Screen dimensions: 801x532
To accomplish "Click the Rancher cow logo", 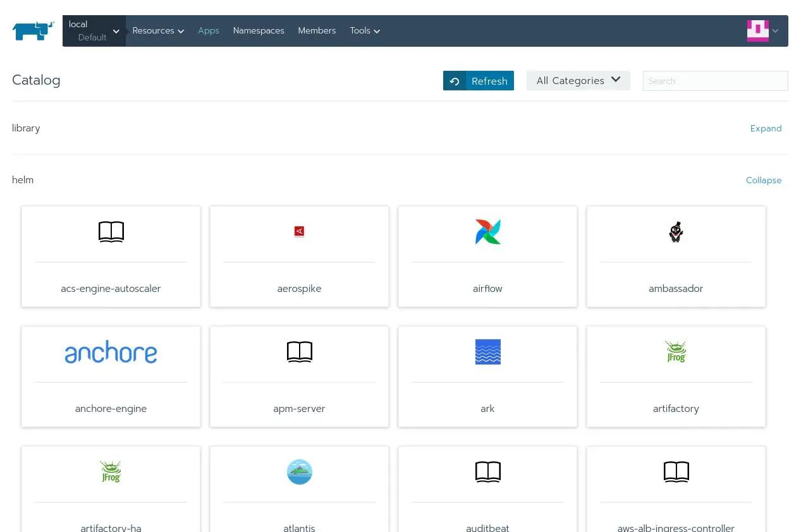I will pos(33,30).
